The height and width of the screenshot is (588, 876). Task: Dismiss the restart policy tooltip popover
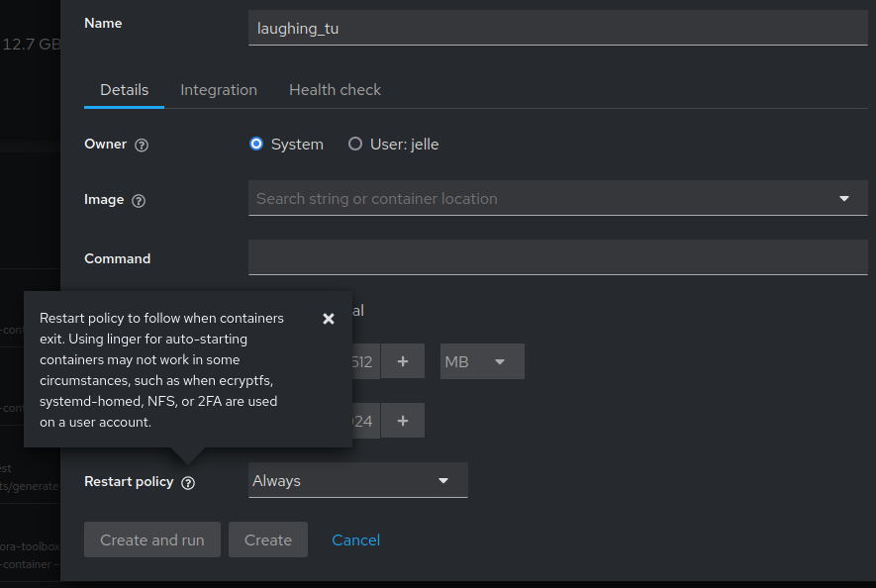(x=329, y=319)
